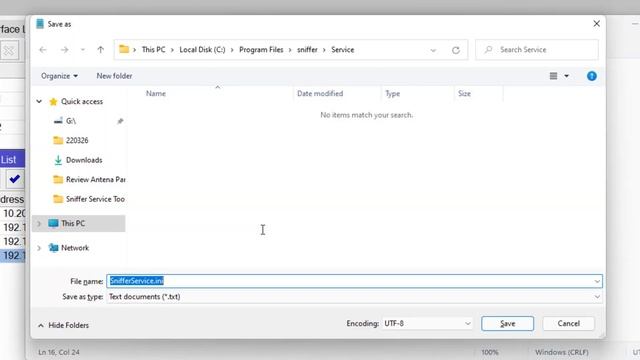Open the G:\ drive shortcut
Image resolution: width=640 pixels, height=360 pixels.
tap(71, 121)
